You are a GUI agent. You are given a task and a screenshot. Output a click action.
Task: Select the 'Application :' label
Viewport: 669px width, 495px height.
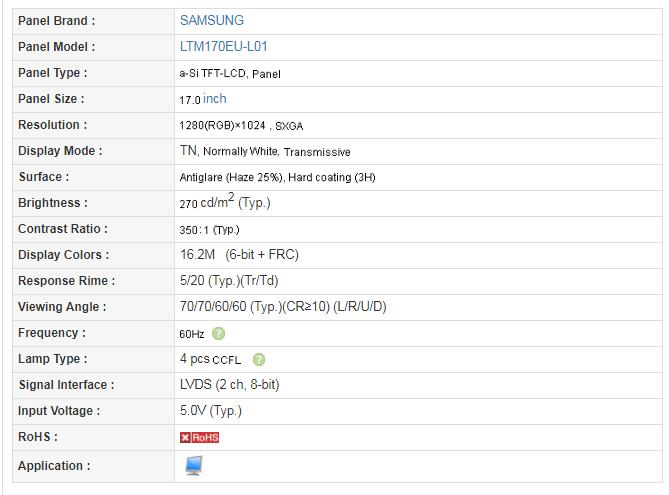click(x=54, y=466)
